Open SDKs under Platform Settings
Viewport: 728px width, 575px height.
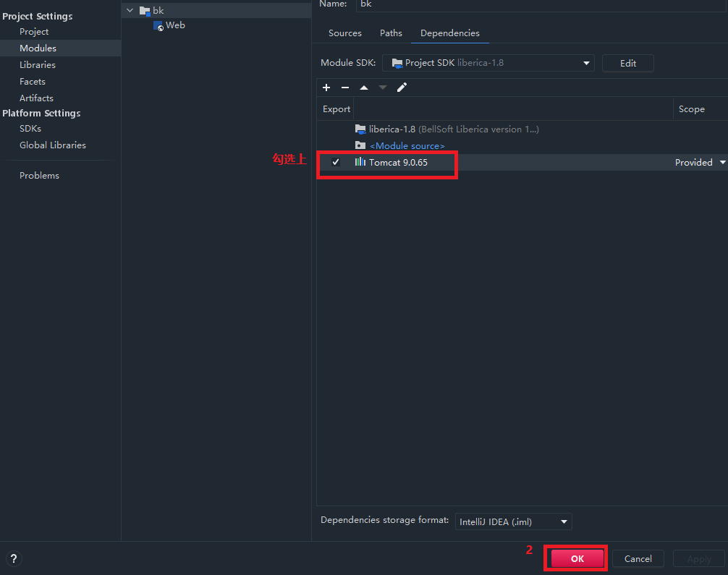(x=30, y=129)
